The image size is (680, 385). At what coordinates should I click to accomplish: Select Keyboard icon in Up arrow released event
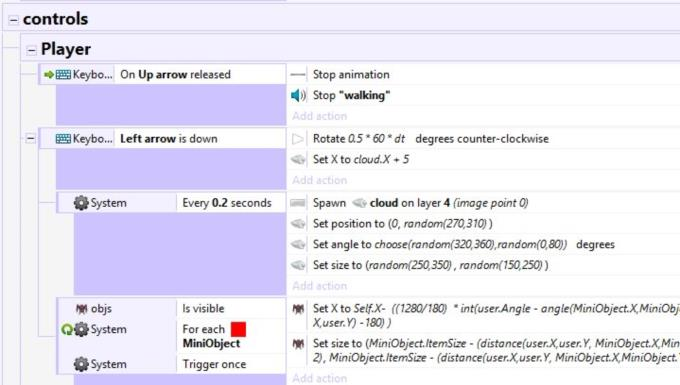(x=63, y=75)
